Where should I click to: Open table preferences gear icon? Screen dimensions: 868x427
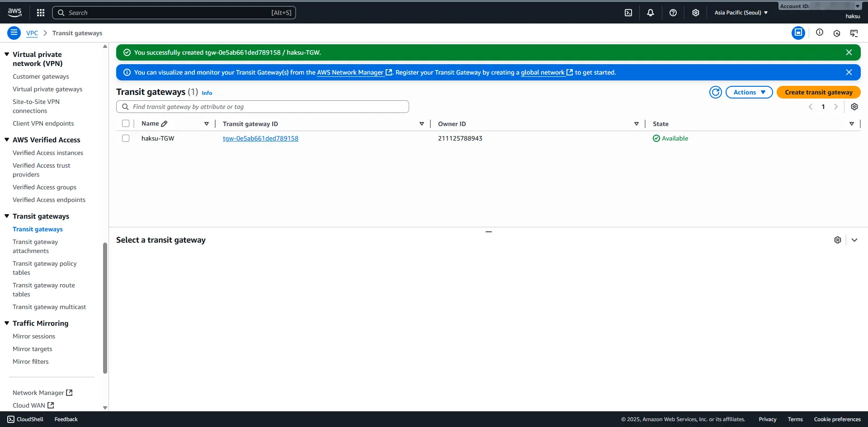tap(854, 107)
